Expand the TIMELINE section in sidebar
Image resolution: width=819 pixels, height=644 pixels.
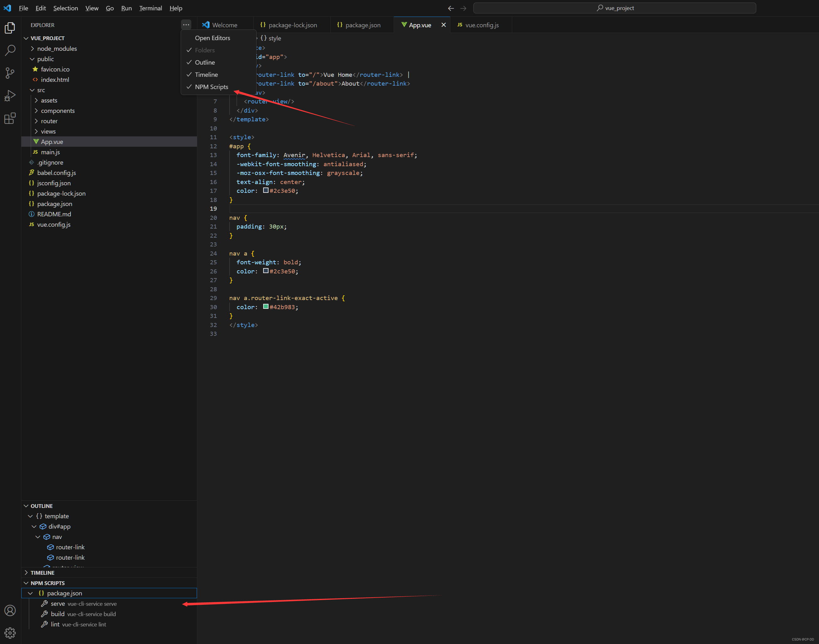click(x=42, y=572)
